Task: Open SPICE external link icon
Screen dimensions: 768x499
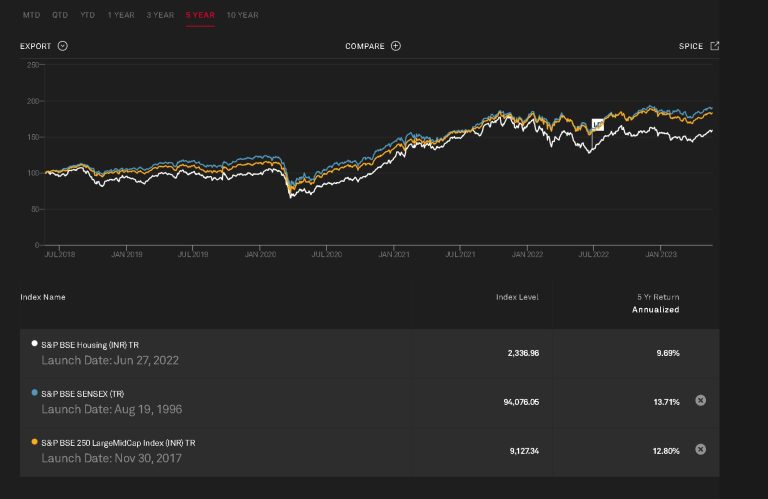Action: coord(714,46)
